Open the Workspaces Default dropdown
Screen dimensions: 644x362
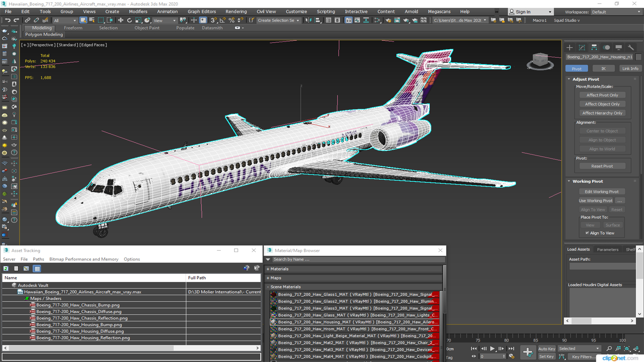pyautogui.click(x=616, y=12)
